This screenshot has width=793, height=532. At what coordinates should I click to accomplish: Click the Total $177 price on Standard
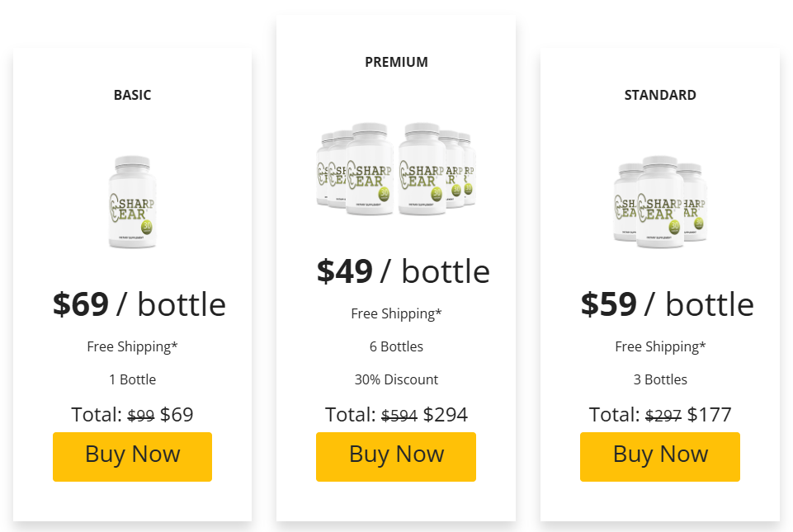click(710, 414)
